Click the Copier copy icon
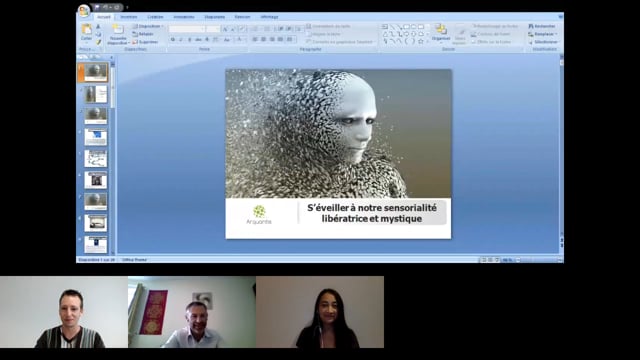The height and width of the screenshot is (360, 640). [x=98, y=35]
